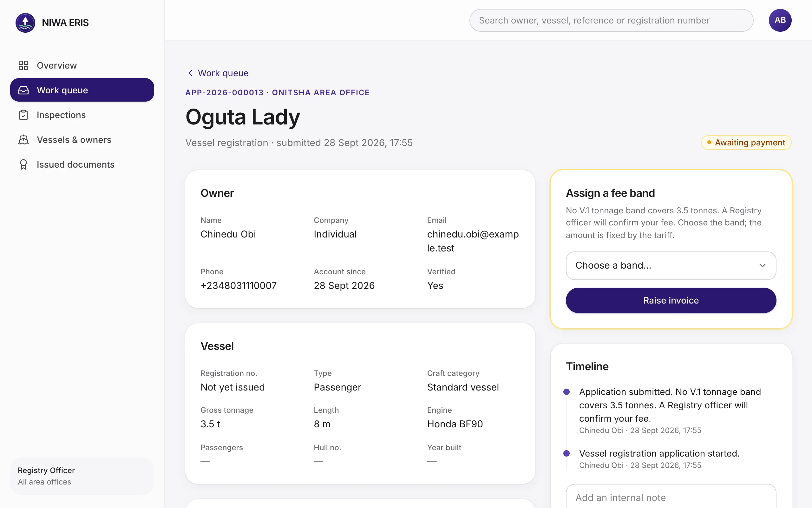Click the Work queue inbox icon
The width and height of the screenshot is (812, 508).
pos(23,90)
